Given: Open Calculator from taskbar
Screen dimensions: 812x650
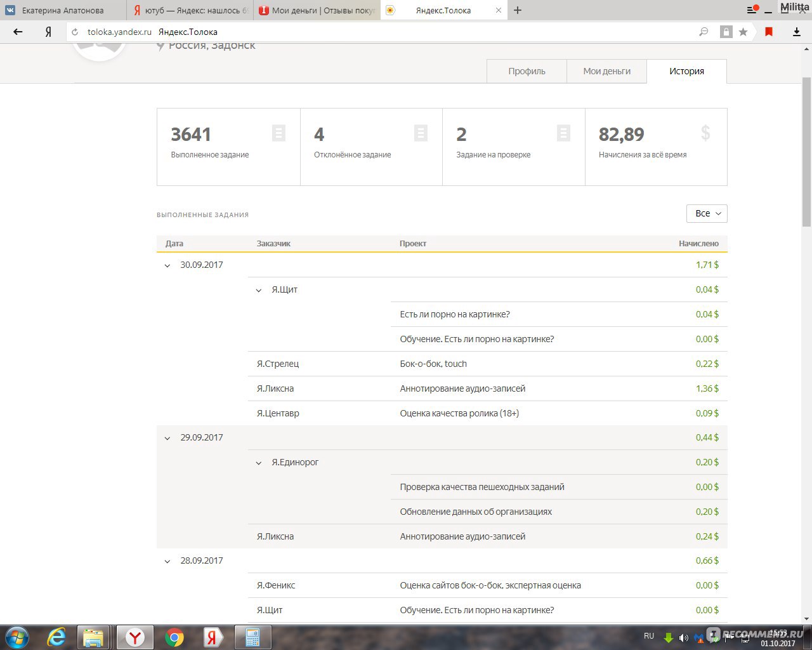Looking at the screenshot, I should click(x=253, y=637).
